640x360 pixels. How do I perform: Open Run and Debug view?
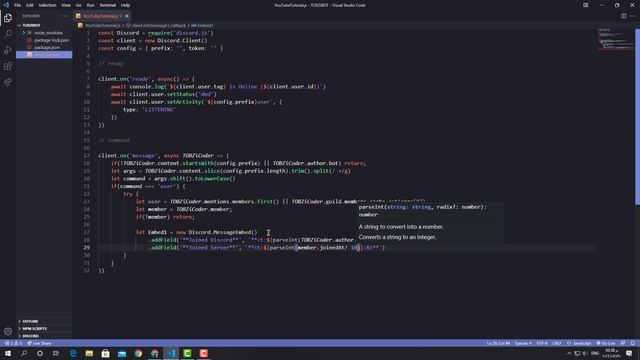point(8,50)
